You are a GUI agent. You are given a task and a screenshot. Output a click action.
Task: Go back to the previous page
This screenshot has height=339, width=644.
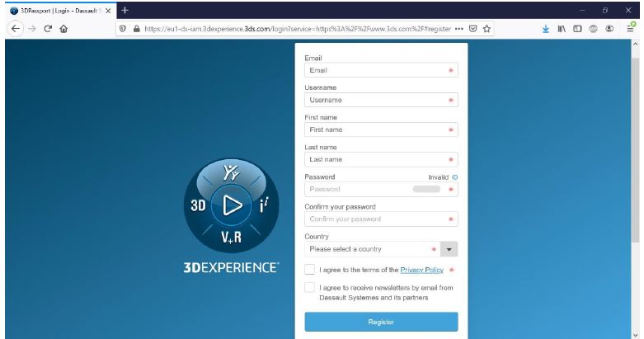pyautogui.click(x=15, y=29)
